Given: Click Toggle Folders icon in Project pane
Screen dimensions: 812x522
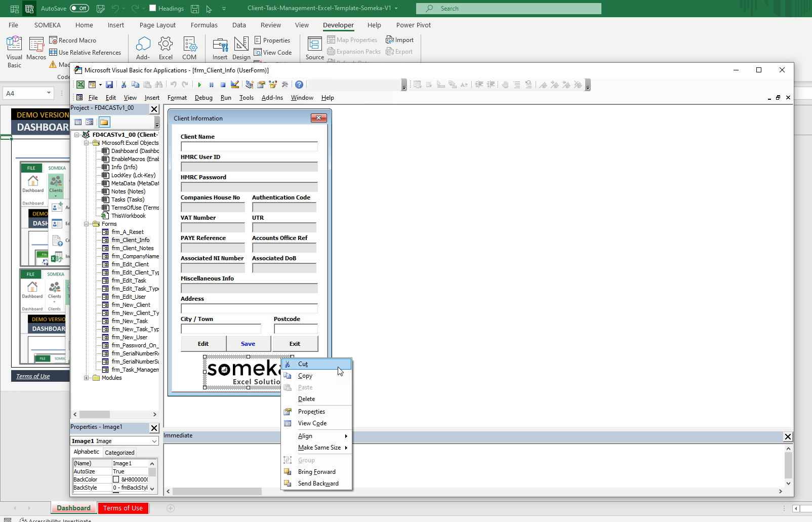Looking at the screenshot, I should [104, 122].
